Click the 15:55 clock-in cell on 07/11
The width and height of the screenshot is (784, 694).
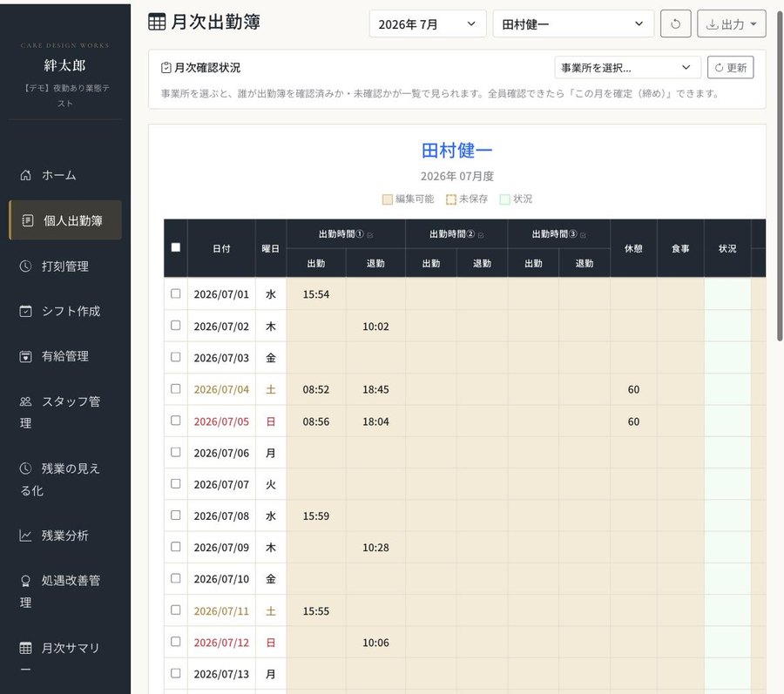316,610
